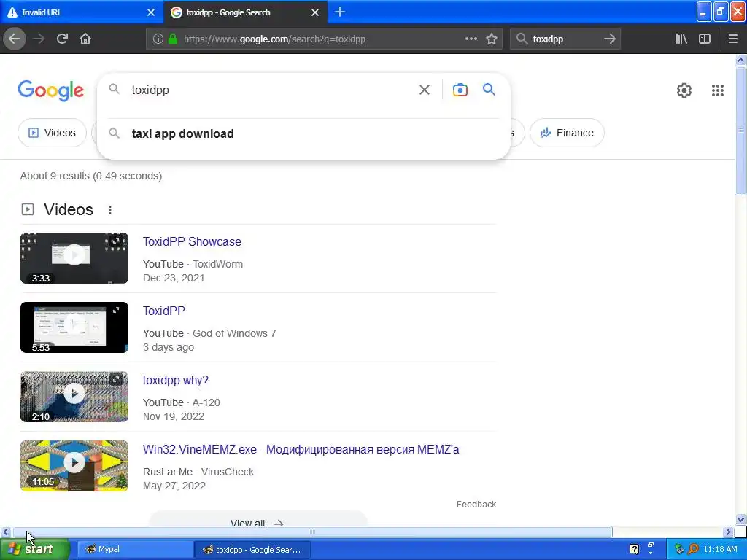The image size is (747, 560).
Task: Click the vertical scrollbar thumb
Action: [x=740, y=131]
